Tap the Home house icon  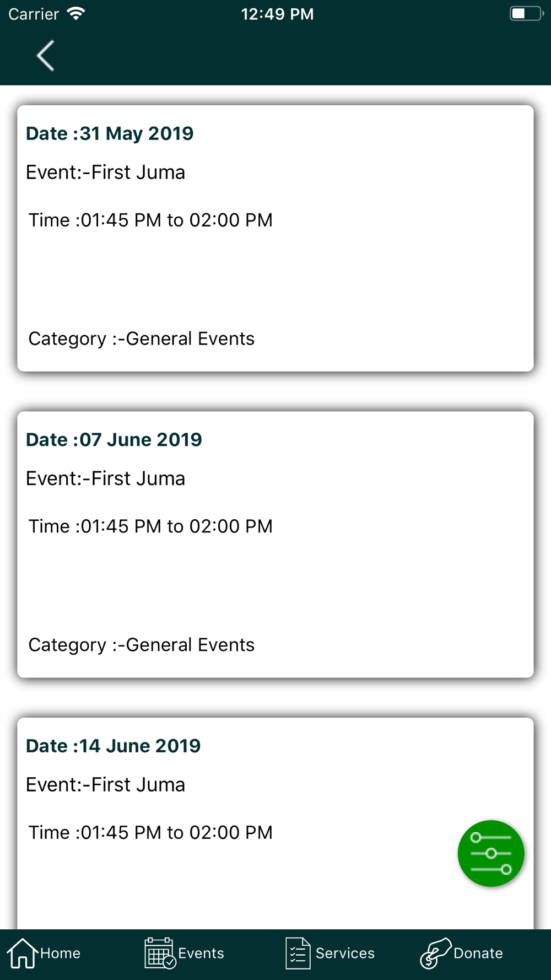(22, 953)
